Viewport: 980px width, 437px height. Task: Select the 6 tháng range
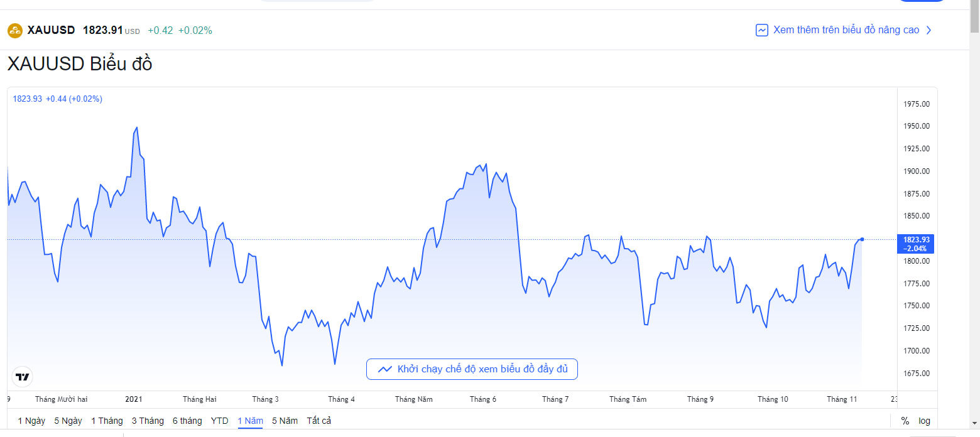(x=187, y=421)
